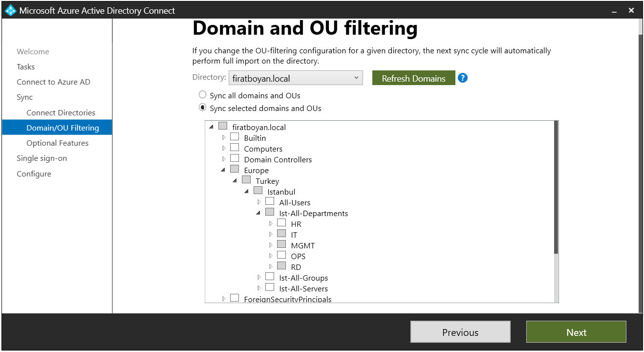
Task: Expand the ForeignSecurityPrincipals node
Action: coord(224,299)
